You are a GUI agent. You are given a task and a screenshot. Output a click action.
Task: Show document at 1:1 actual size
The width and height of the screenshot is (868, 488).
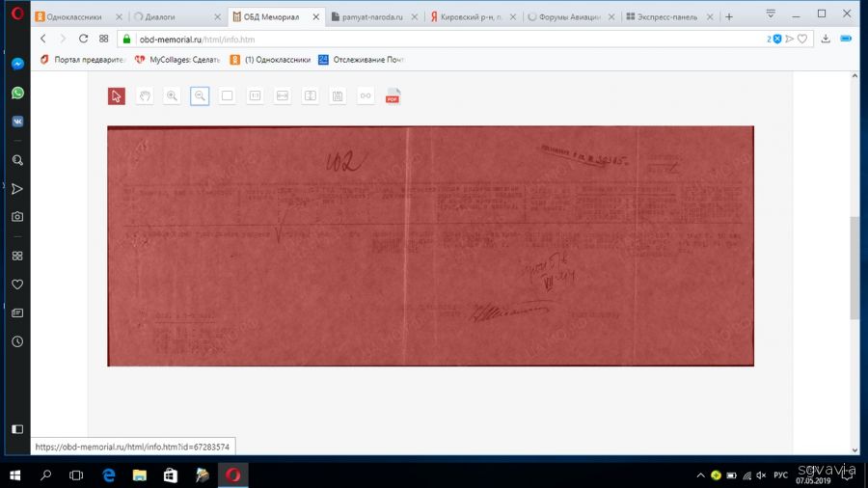[255, 95]
